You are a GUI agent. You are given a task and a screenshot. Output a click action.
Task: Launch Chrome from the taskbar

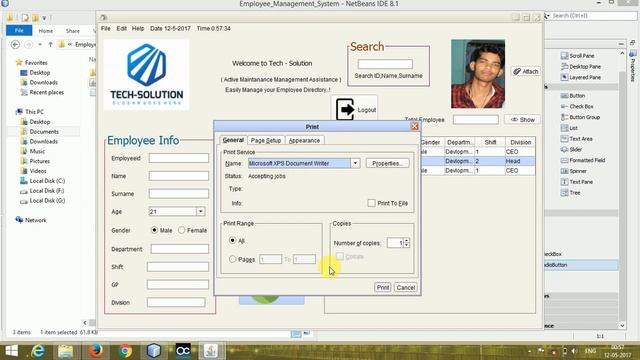(x=125, y=351)
